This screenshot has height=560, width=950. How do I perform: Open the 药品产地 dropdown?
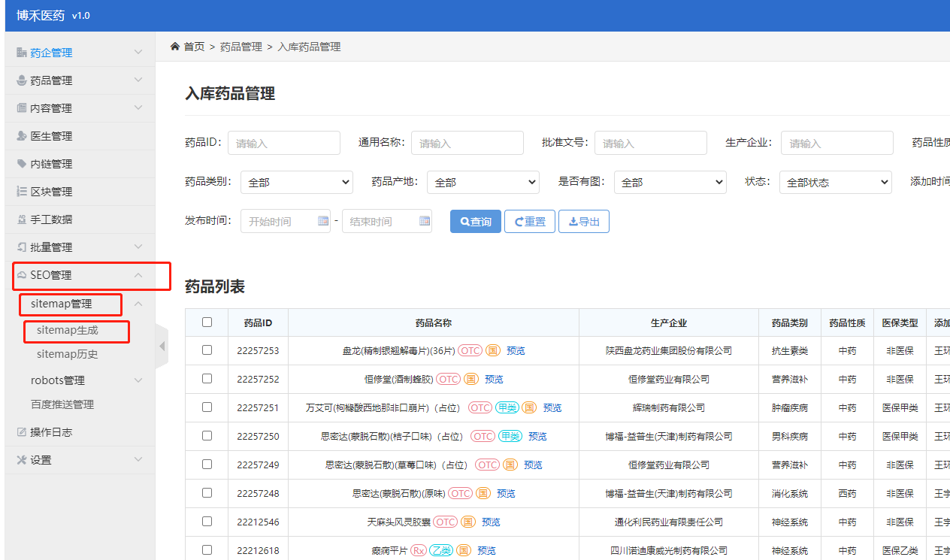483,182
